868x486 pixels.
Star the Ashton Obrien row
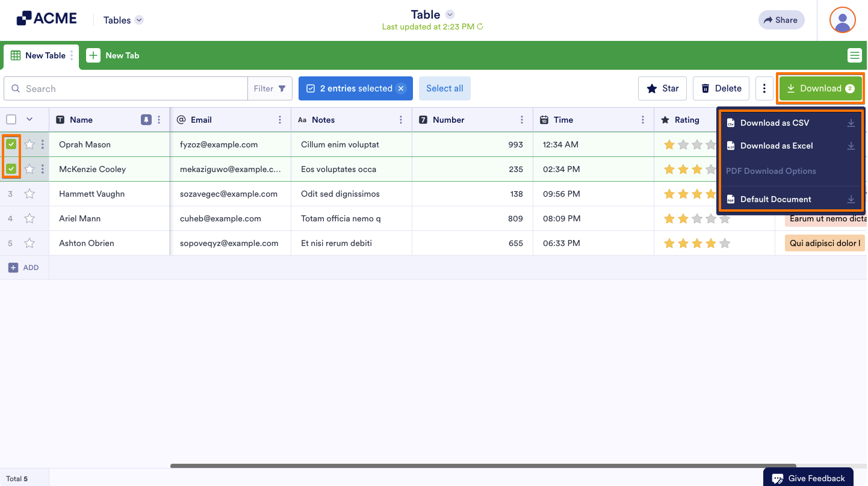tap(29, 243)
